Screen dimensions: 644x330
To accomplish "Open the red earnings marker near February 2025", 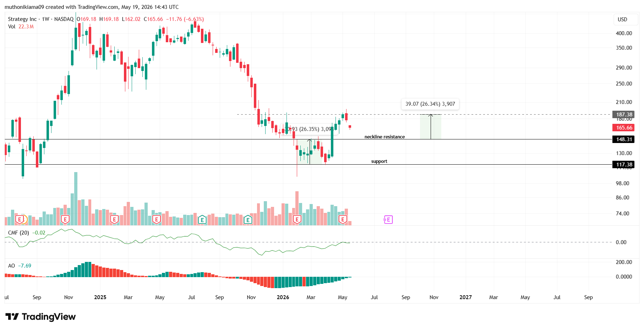I will click(x=114, y=220).
